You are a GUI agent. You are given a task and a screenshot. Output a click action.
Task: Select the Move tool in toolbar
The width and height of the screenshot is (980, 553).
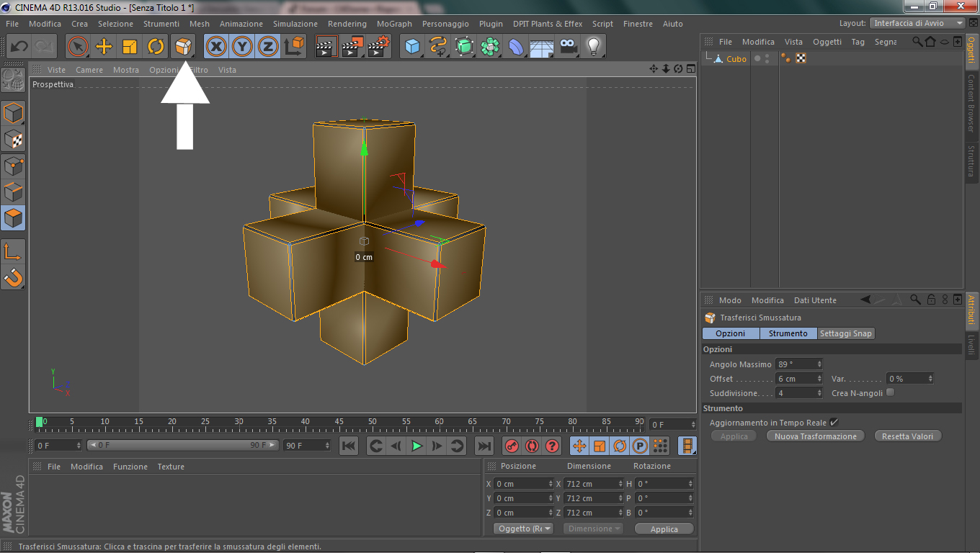point(104,48)
